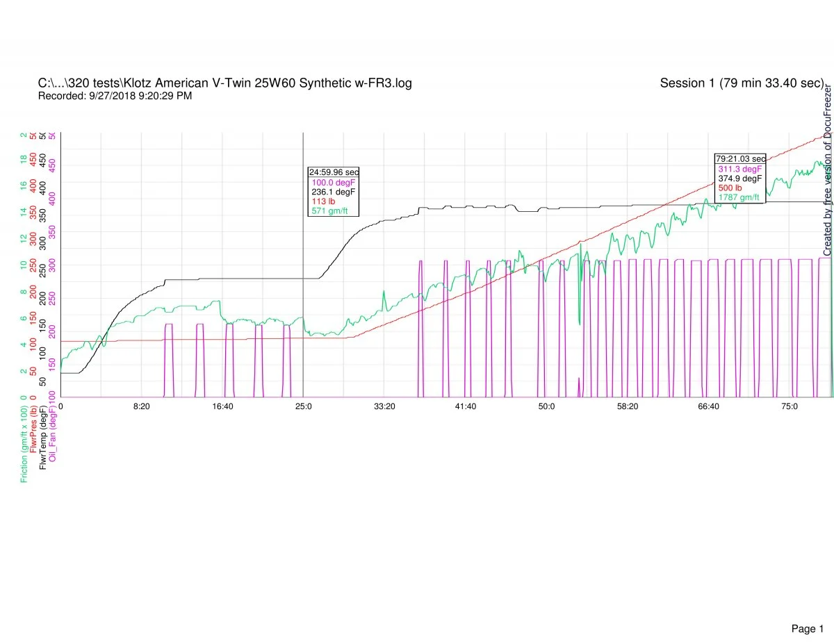Click the 41:40 tick on time axis
The image size is (834, 644).
(x=465, y=406)
